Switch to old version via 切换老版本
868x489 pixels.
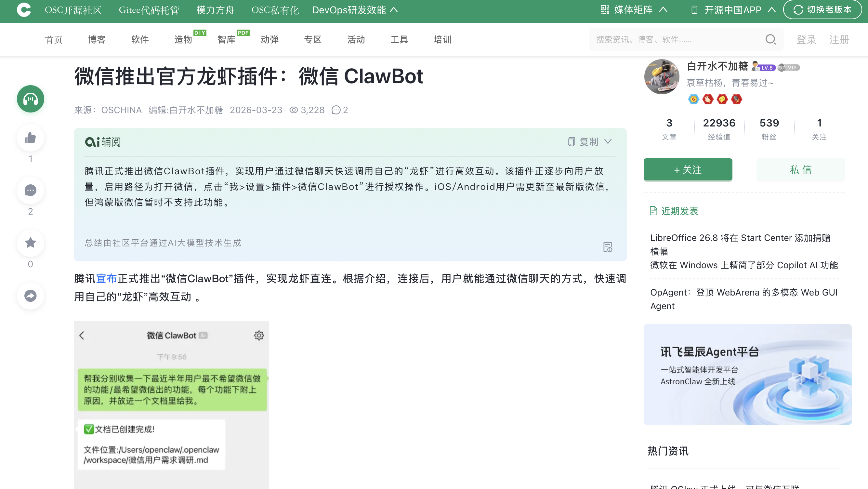pyautogui.click(x=823, y=10)
